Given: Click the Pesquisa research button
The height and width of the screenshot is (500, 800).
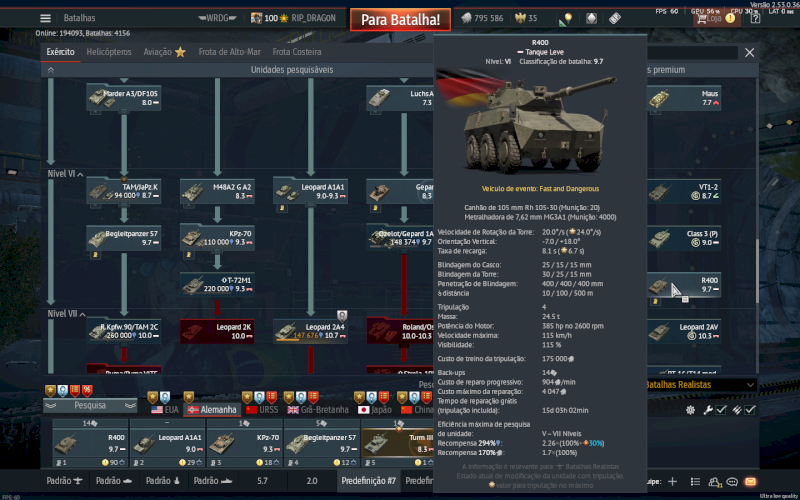Looking at the screenshot, I should click(x=90, y=406).
